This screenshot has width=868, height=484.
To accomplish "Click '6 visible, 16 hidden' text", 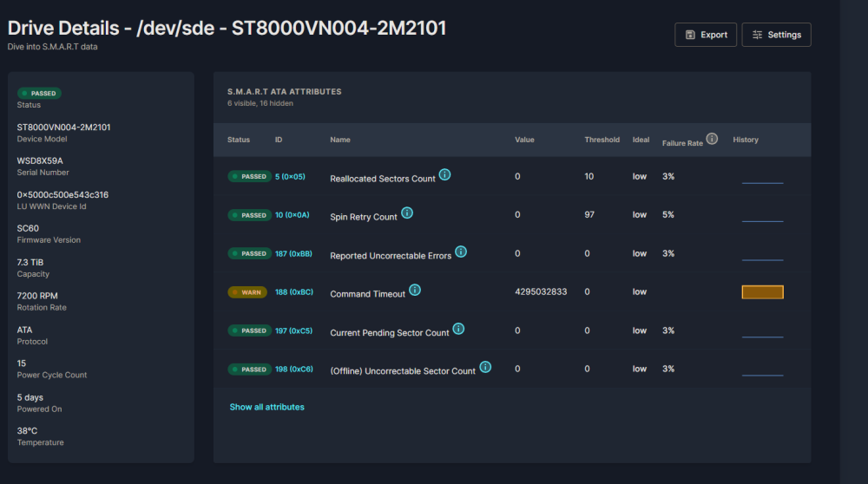I will (x=260, y=103).
